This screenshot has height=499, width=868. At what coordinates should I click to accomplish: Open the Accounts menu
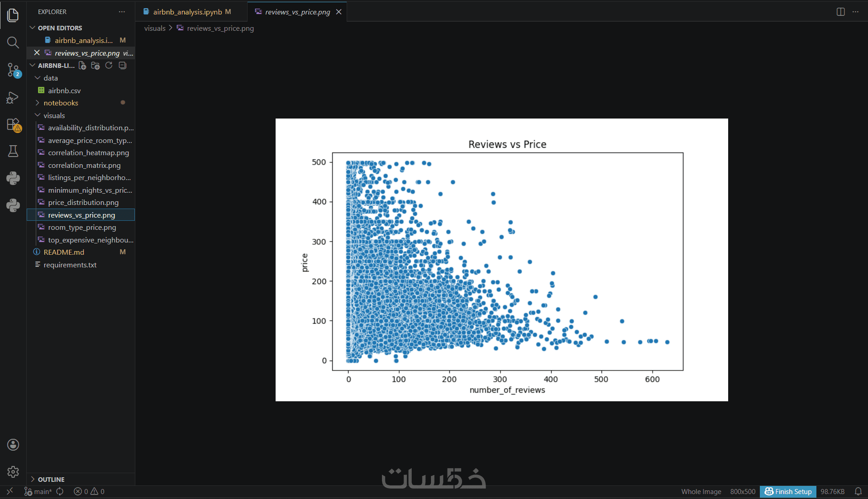pos(13,445)
